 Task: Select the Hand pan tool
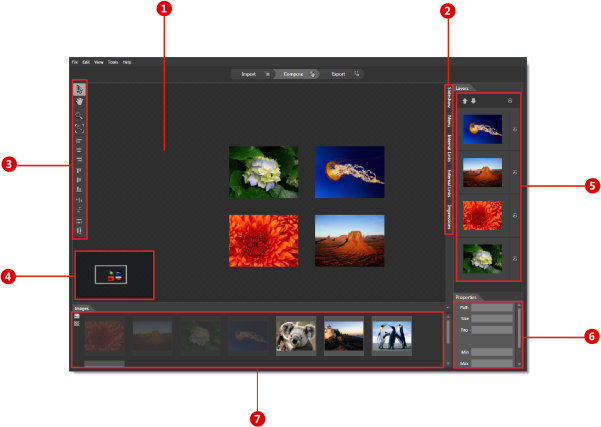pos(80,101)
